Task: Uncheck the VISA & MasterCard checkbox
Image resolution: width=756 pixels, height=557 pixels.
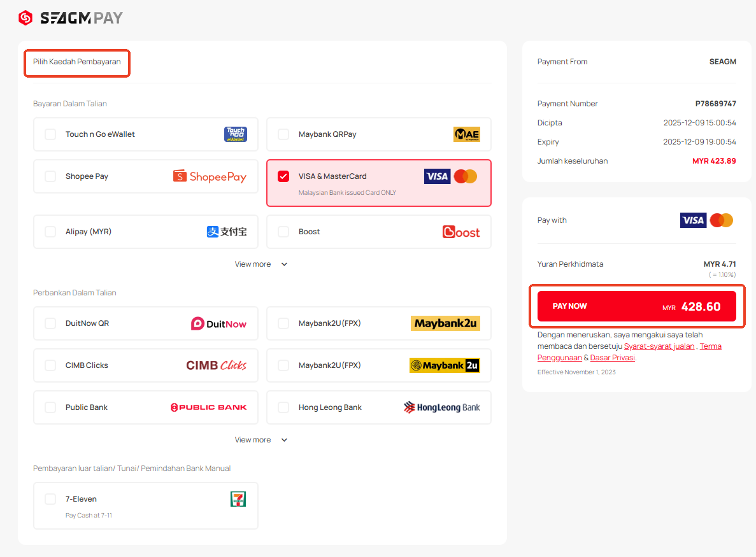Action: (283, 176)
